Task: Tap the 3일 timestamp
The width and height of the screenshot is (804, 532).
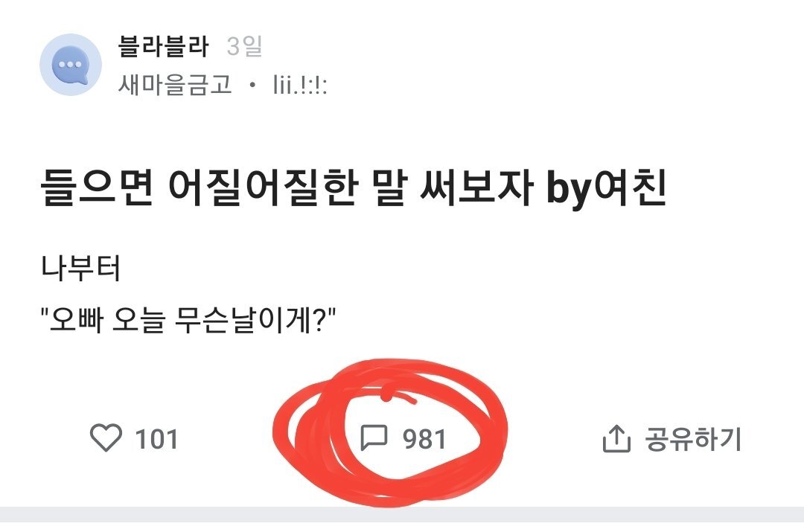Action: (x=245, y=46)
